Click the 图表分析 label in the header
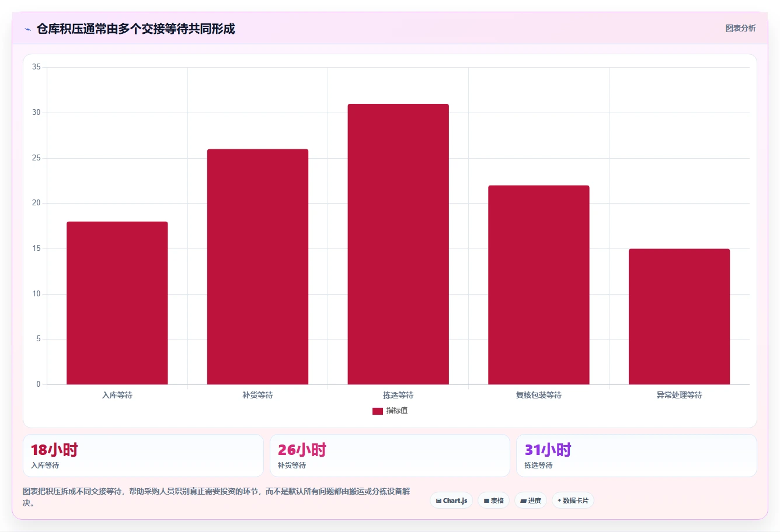The height and width of the screenshot is (532, 780). click(740, 28)
